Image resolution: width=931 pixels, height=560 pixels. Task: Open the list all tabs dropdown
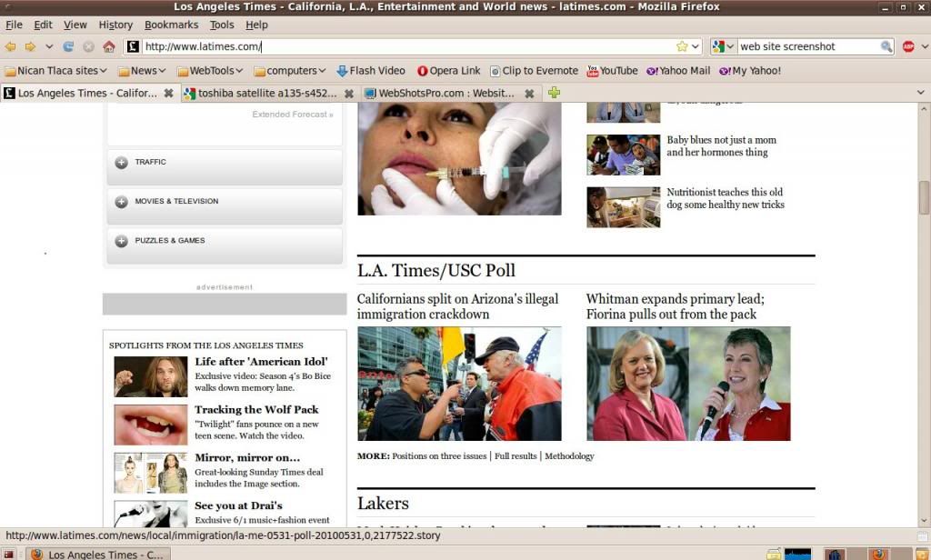tap(921, 93)
